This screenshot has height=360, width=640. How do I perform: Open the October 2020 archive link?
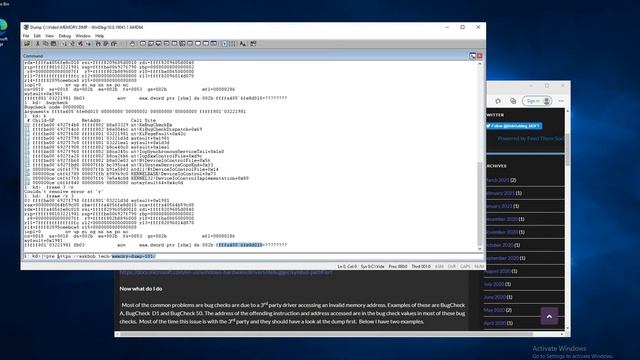click(499, 245)
